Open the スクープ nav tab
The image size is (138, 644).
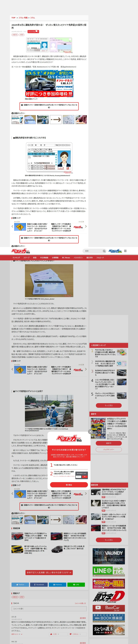[27, 257]
